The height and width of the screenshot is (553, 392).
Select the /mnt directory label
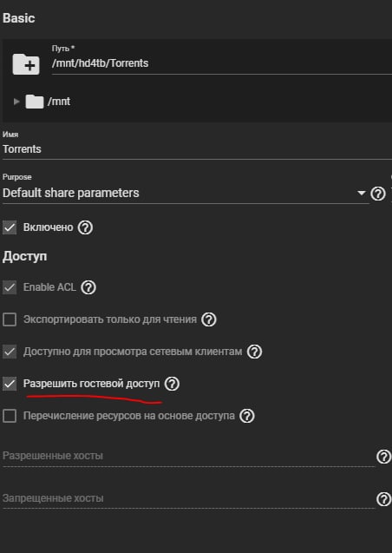tap(59, 102)
